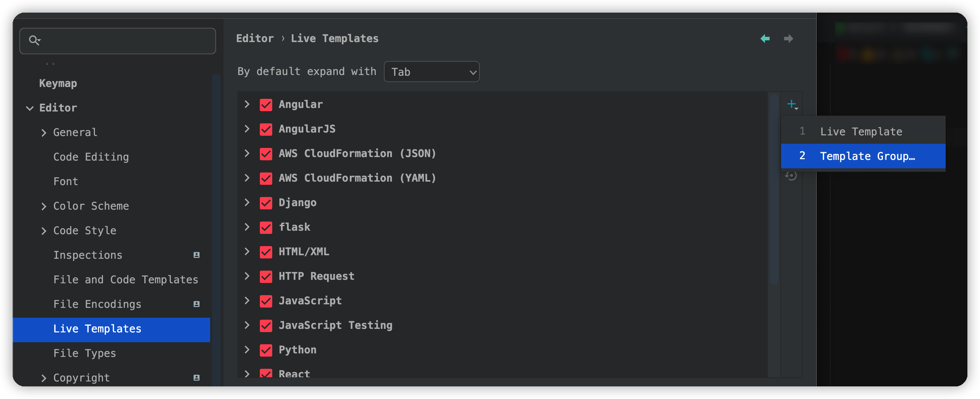980x399 pixels.
Task: Open the default expand key dropdown
Action: coord(432,72)
